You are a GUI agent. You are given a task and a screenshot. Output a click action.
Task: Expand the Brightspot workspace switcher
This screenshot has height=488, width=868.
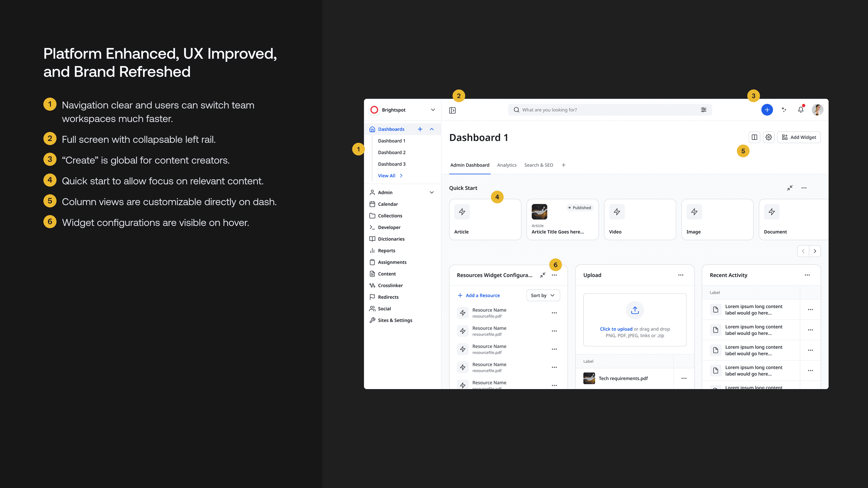coord(433,110)
